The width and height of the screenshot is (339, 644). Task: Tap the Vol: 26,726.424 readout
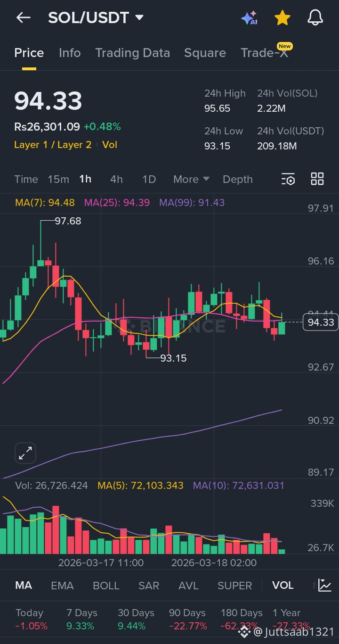pyautogui.click(x=51, y=486)
